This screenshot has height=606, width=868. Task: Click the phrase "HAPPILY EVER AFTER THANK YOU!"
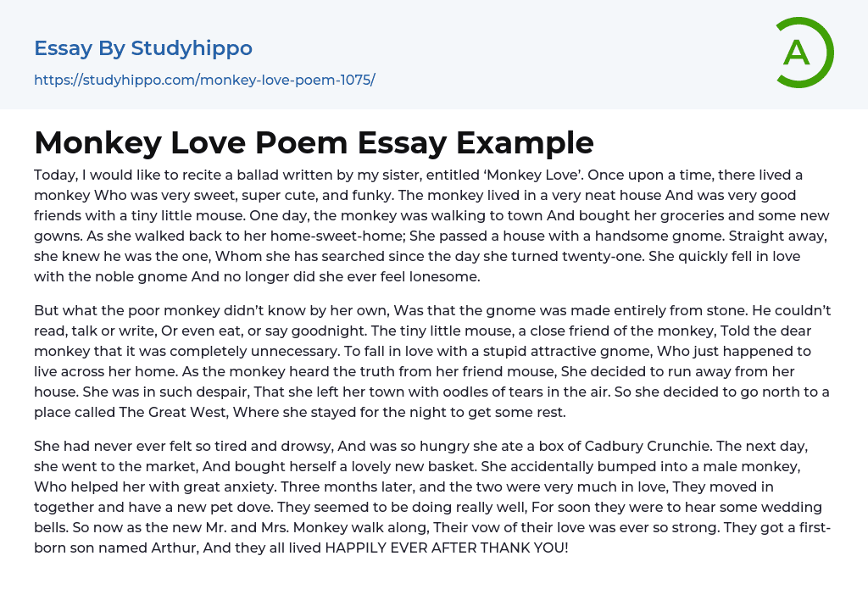(447, 548)
